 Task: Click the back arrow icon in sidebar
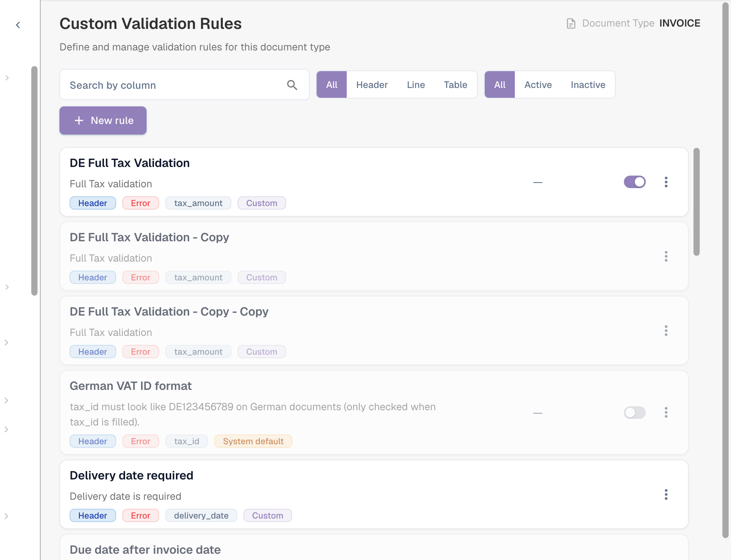pos(18,25)
